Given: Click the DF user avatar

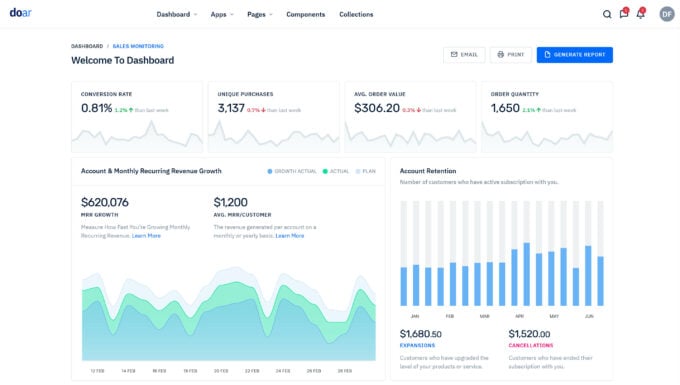Looking at the screenshot, I should pos(667,14).
